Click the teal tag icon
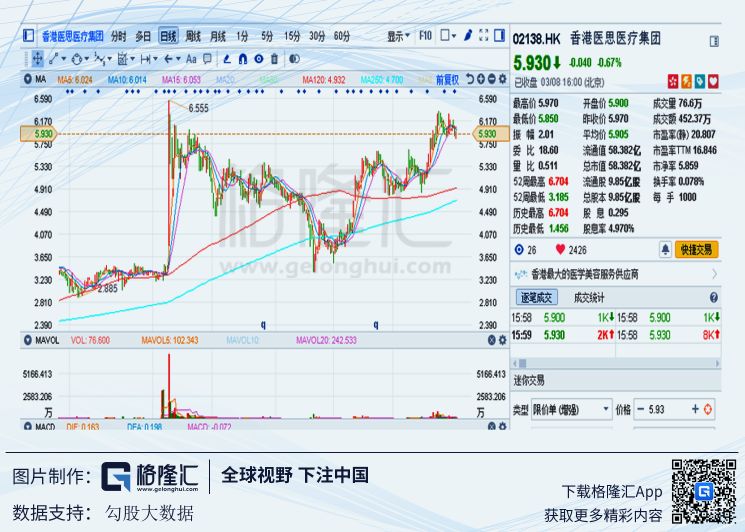745x532 pixels. (700, 81)
